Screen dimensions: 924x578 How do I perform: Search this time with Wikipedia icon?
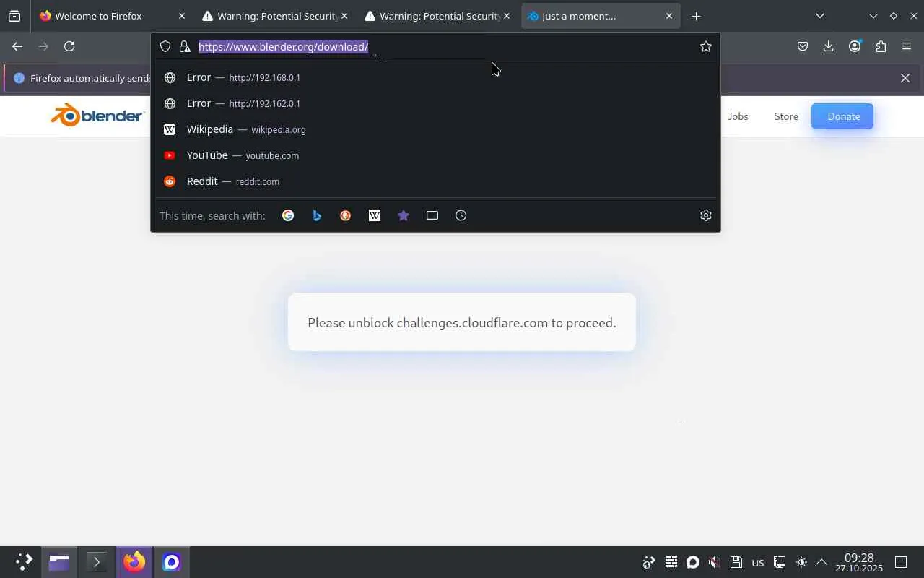(x=375, y=215)
